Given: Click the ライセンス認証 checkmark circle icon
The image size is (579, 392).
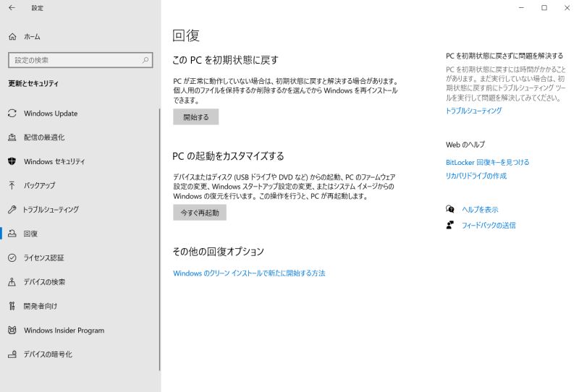Looking at the screenshot, I should pyautogui.click(x=12, y=257).
